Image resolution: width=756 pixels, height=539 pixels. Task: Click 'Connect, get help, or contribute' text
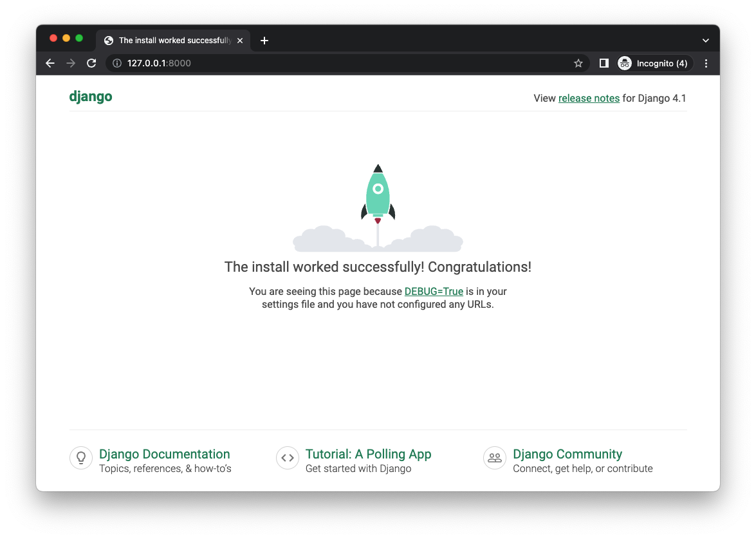coord(582,469)
